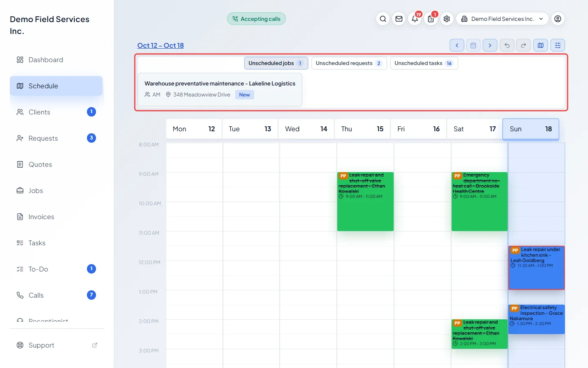588x368 pixels.
Task: Open Clients in the sidebar
Action: (56, 112)
